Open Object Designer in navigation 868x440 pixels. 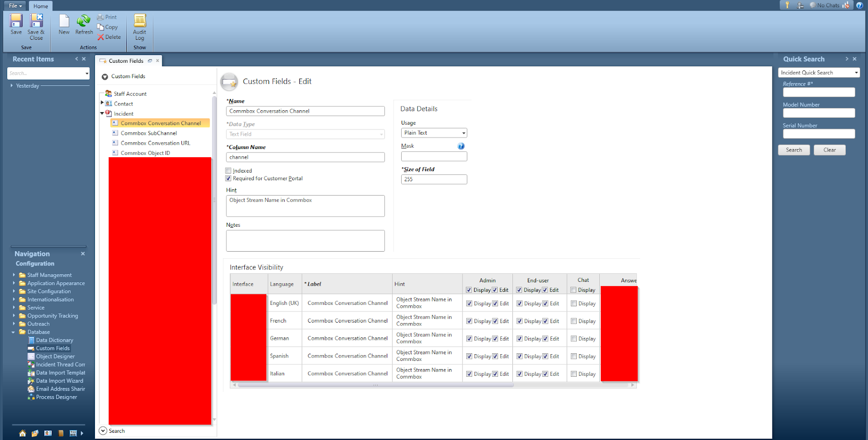coord(51,357)
